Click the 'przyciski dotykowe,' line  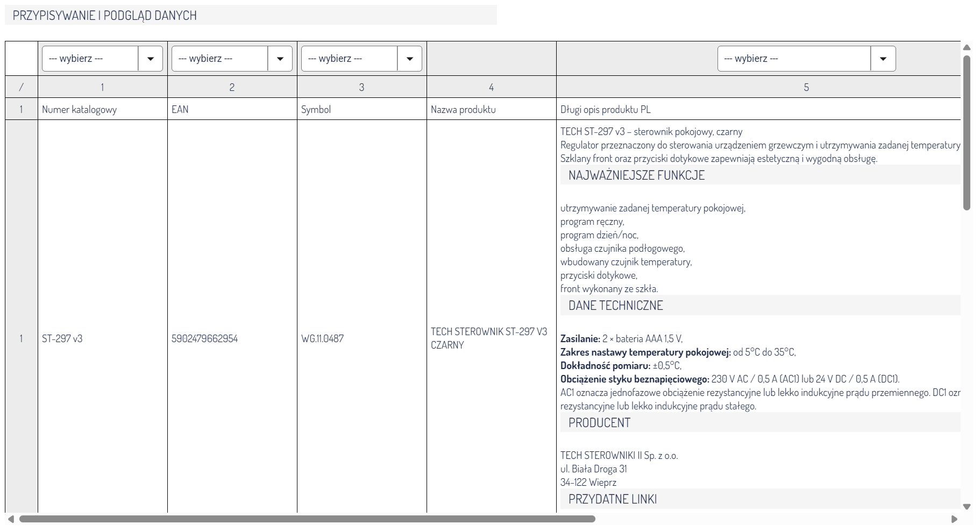click(599, 275)
